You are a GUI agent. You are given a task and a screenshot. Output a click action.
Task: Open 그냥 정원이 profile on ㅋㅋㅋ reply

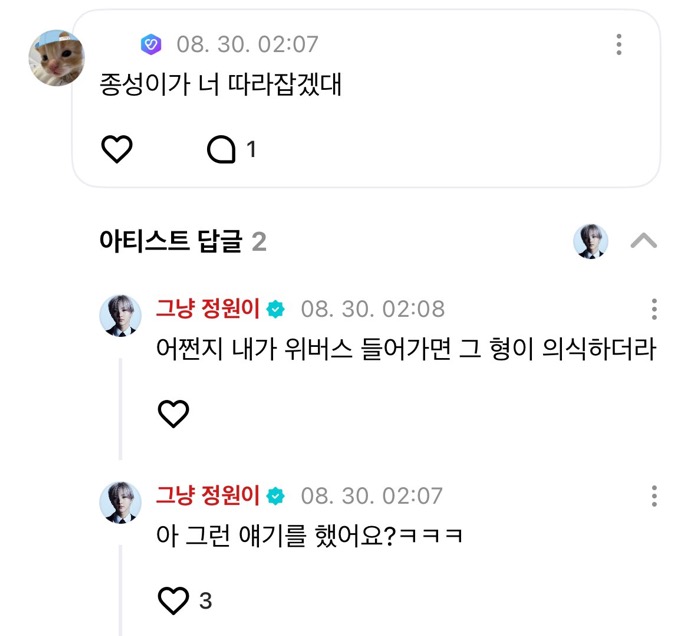[x=207, y=496]
